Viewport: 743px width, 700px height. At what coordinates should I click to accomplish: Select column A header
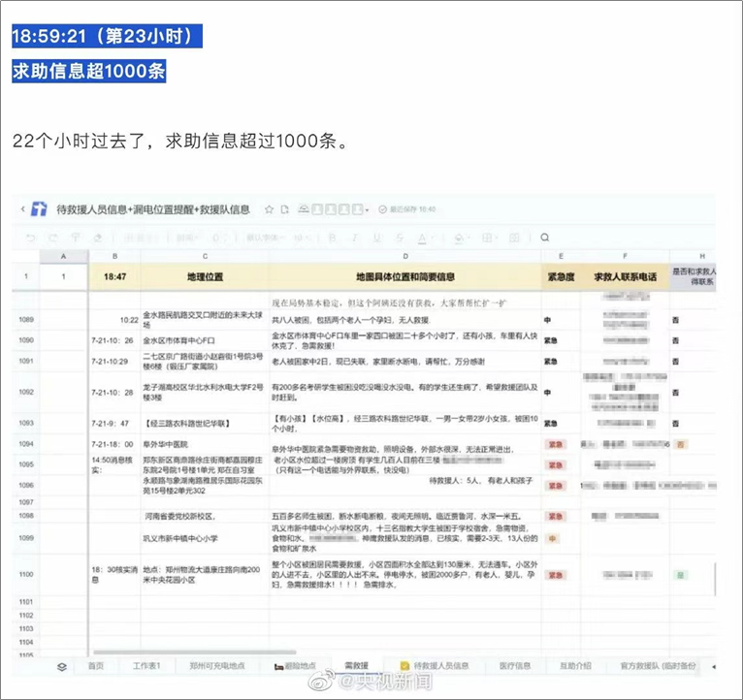tap(63, 256)
